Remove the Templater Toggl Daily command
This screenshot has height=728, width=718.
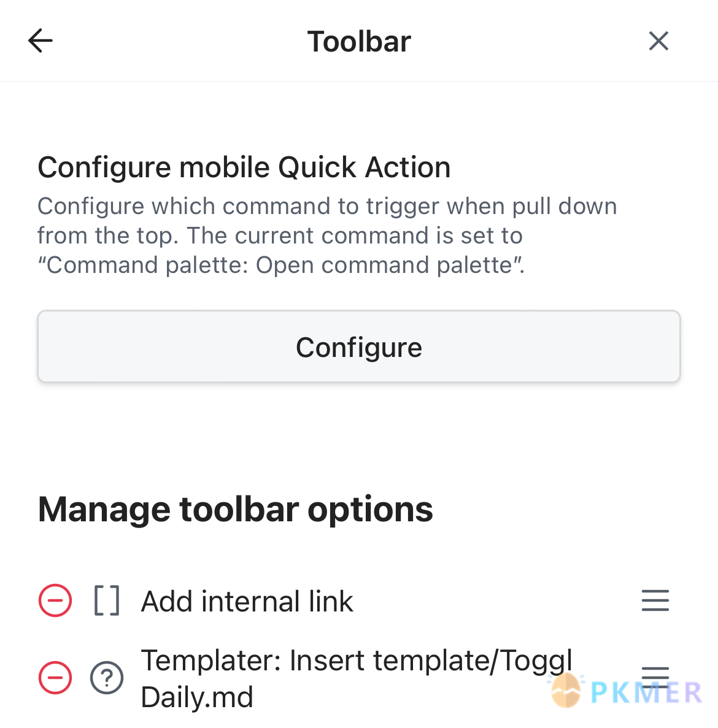[55, 677]
